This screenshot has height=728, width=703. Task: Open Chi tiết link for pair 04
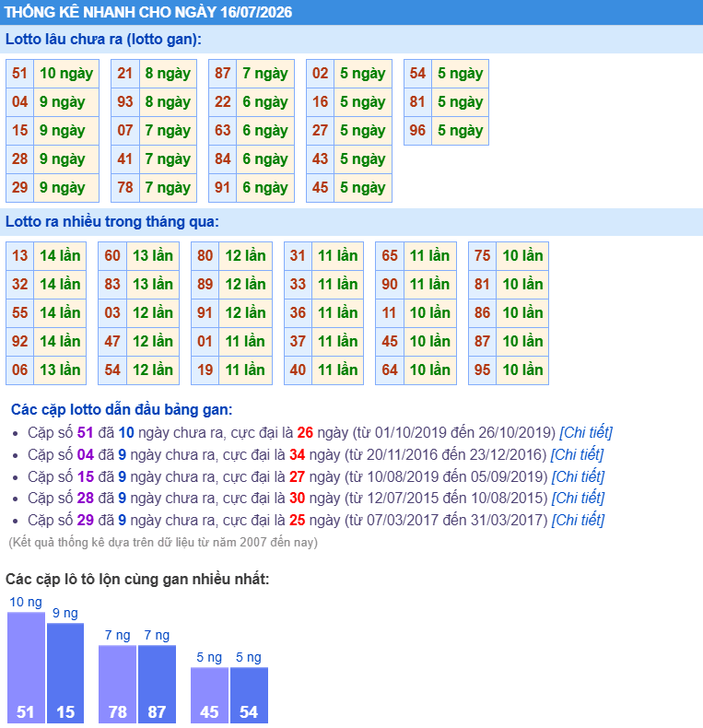[577, 454]
